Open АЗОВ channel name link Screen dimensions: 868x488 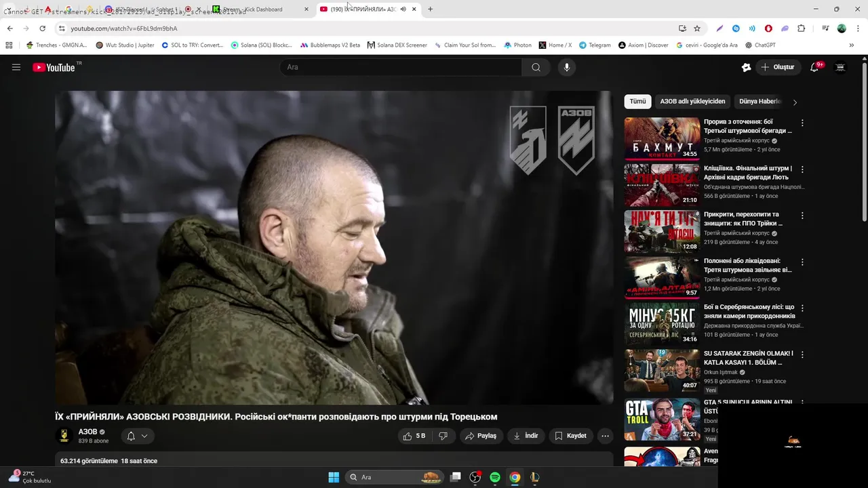tap(87, 432)
